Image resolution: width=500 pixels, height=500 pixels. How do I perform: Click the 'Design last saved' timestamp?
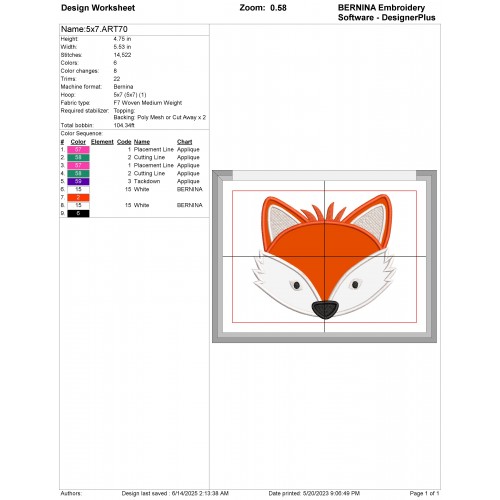[175, 494]
